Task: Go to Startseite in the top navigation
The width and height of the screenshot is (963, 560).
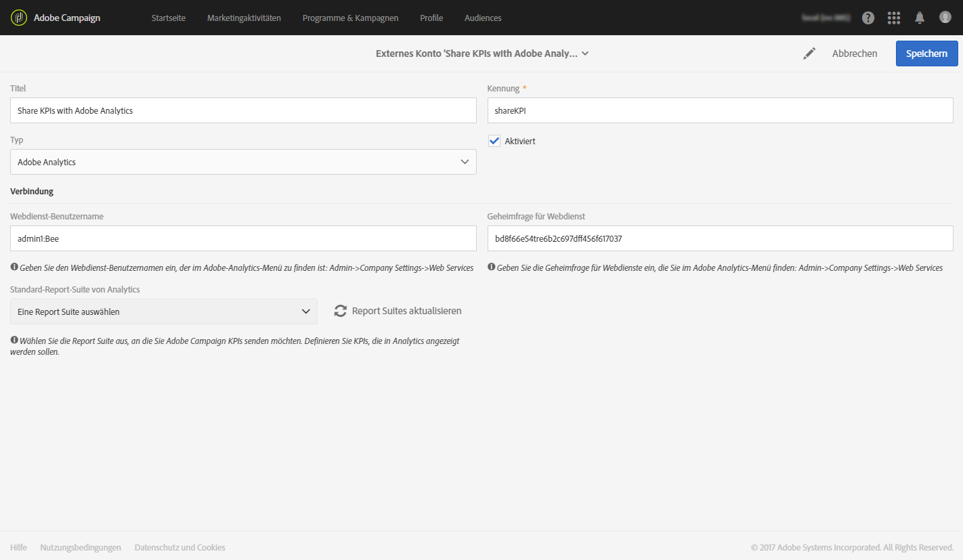Action: click(169, 18)
